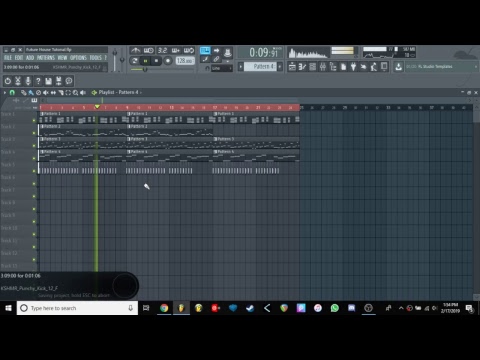
Task: Open the PATTERNS menu
Action: pyautogui.click(x=46, y=58)
